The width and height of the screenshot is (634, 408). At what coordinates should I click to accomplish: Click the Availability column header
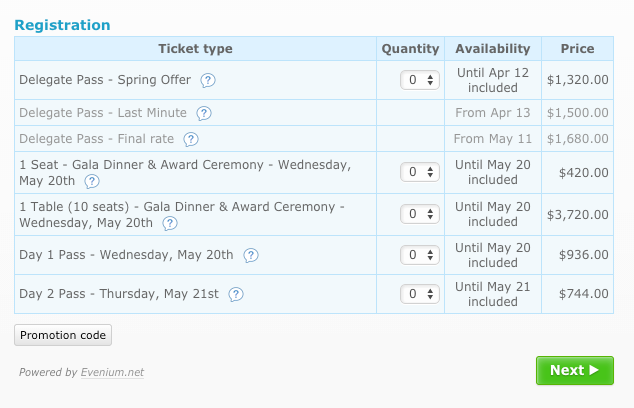pyautogui.click(x=493, y=49)
